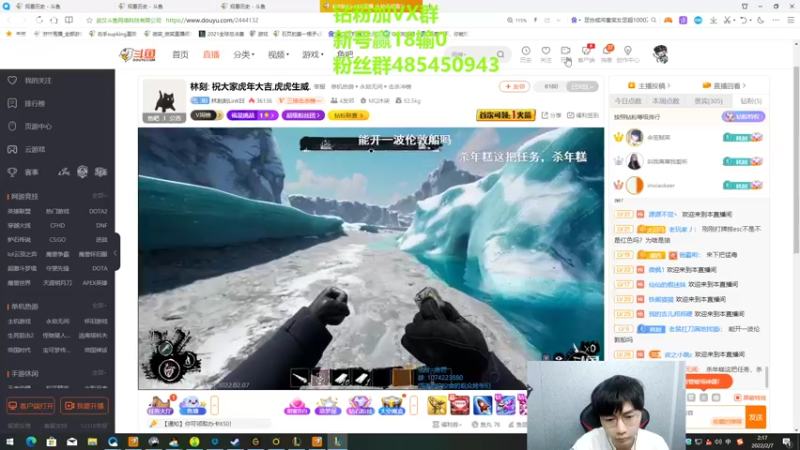Open the 消息 notification bell icon
This screenshot has width=800, height=450.
607,50
